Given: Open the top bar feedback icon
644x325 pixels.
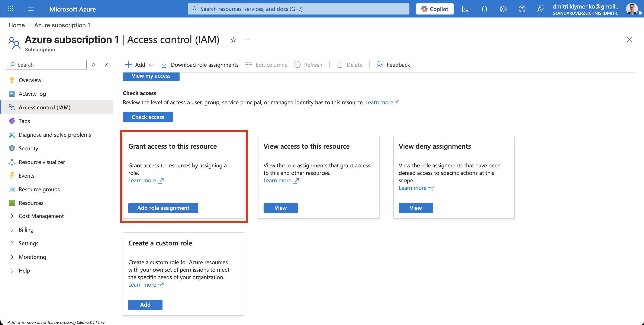Looking at the screenshot, I should pos(541,9).
